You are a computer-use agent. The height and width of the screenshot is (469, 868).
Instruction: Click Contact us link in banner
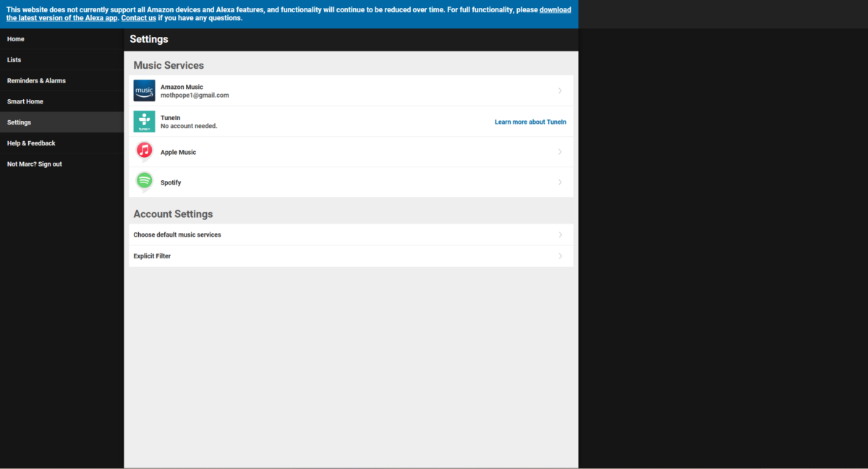tap(138, 18)
